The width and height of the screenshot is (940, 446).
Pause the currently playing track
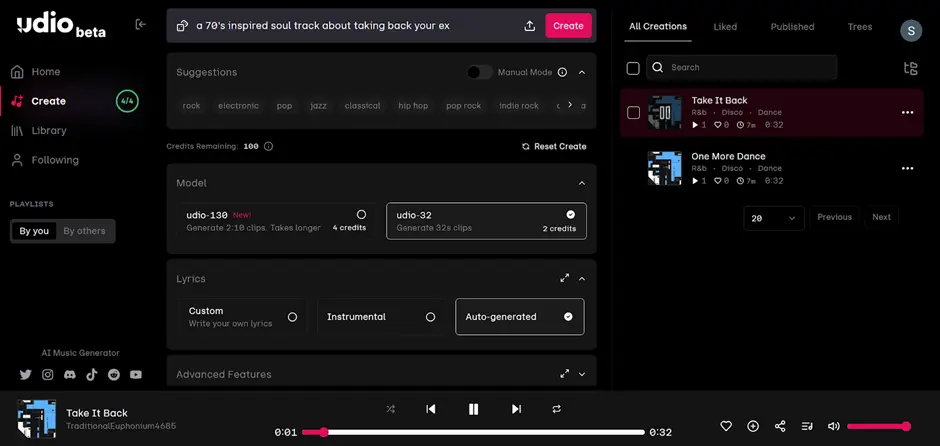pyautogui.click(x=474, y=409)
